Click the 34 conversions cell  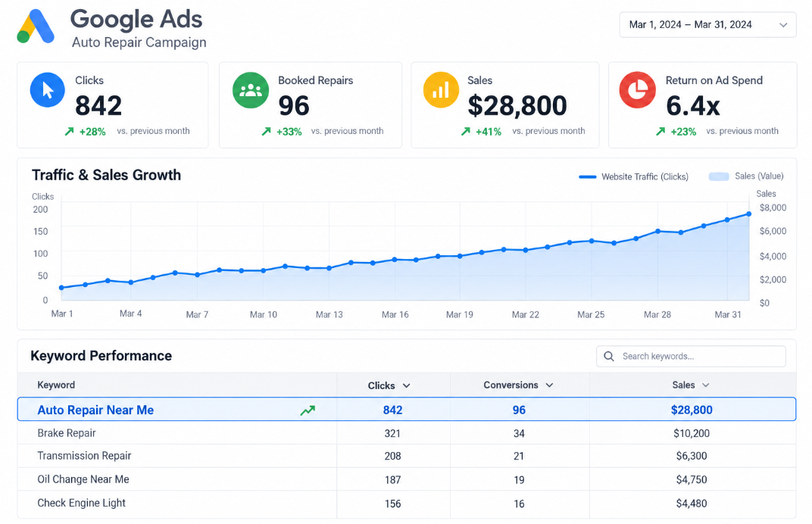(519, 433)
